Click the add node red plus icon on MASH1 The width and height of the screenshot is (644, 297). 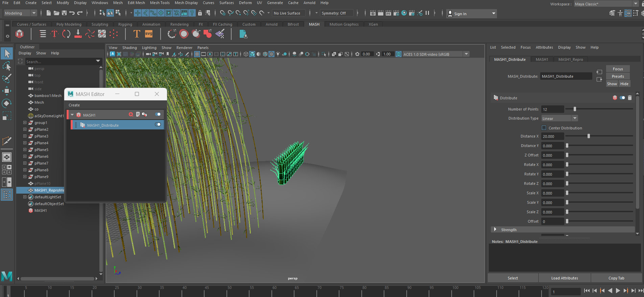pos(131,115)
